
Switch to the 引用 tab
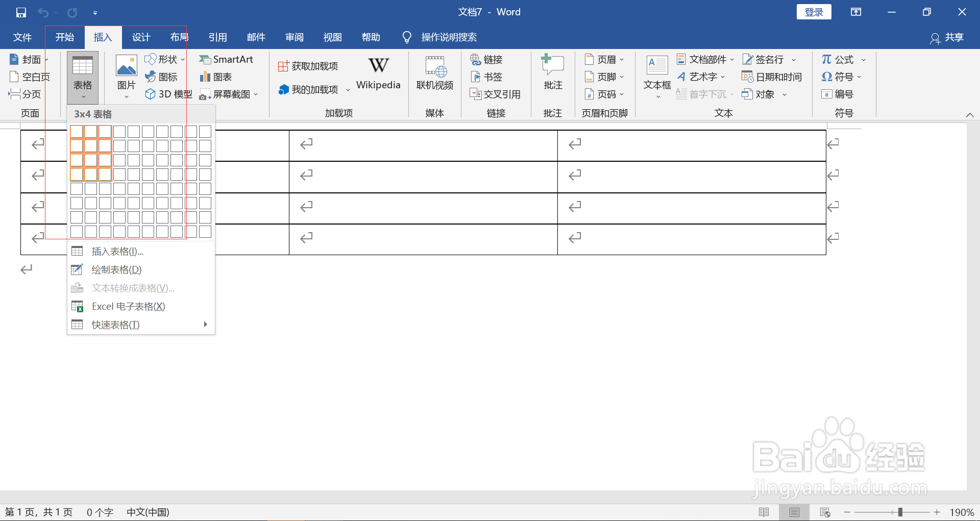coord(218,37)
